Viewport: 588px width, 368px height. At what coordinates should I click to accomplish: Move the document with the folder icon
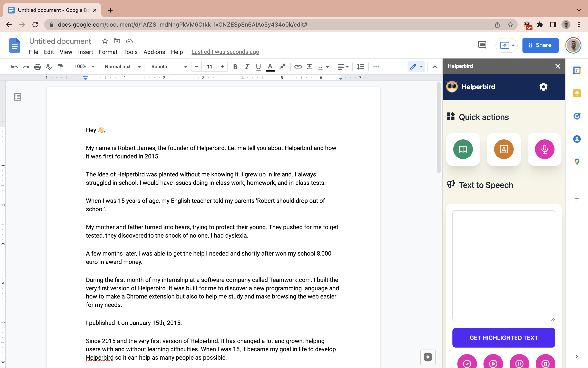[117, 41]
